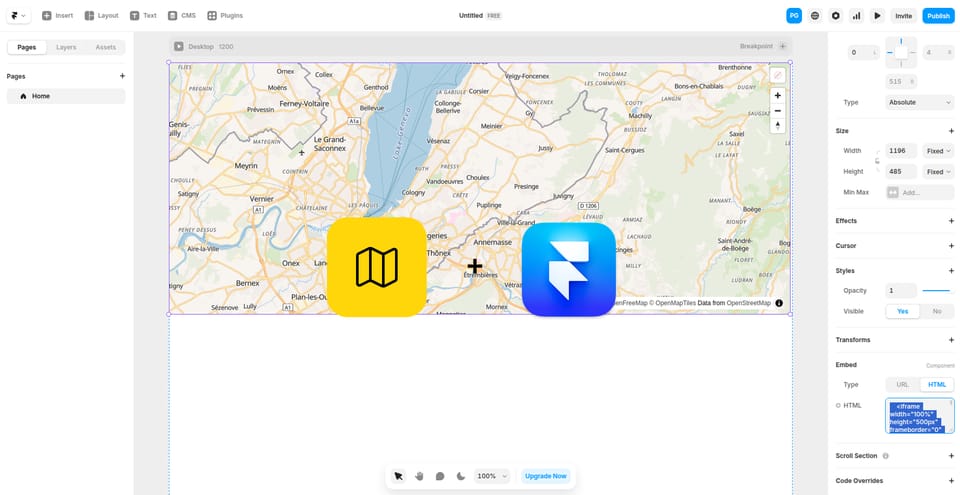Expand the Scroll Section panel
This screenshot has width=960, height=495.
tap(951, 456)
